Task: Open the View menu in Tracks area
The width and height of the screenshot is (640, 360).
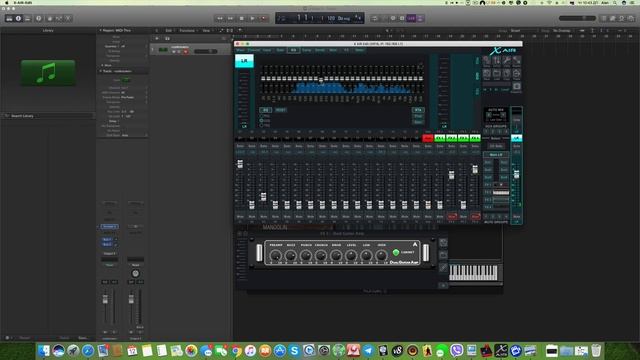Action: tap(207, 30)
